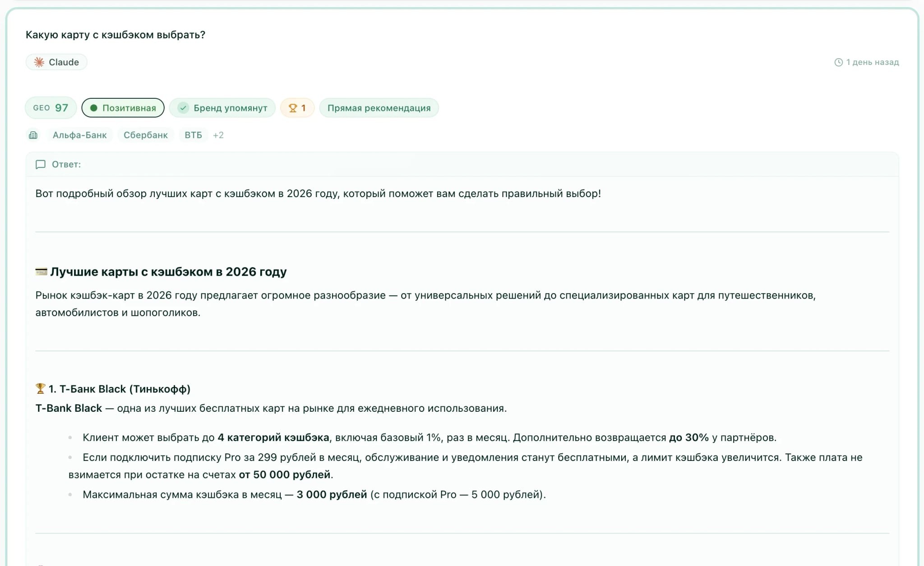Toggle the Позитивная sentiment badge
Viewport: 924px width, 566px height.
point(123,108)
